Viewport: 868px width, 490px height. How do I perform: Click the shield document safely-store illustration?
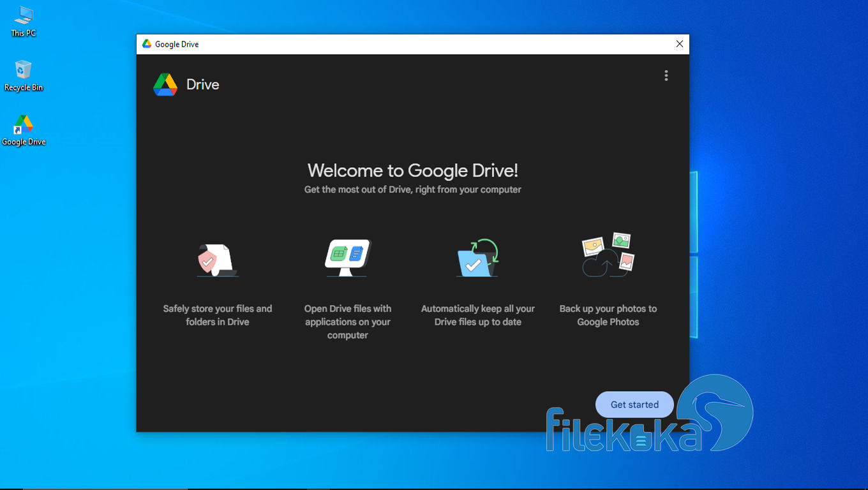pos(217,259)
